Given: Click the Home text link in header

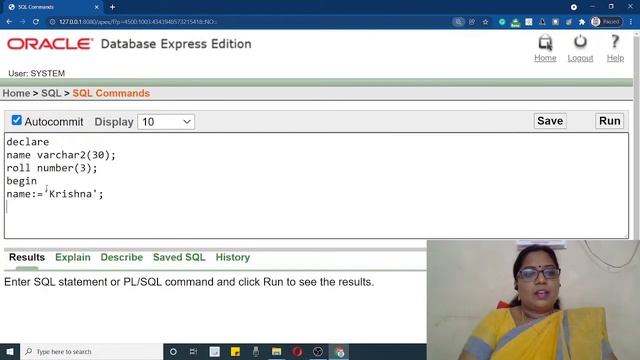Looking at the screenshot, I should (545, 58).
